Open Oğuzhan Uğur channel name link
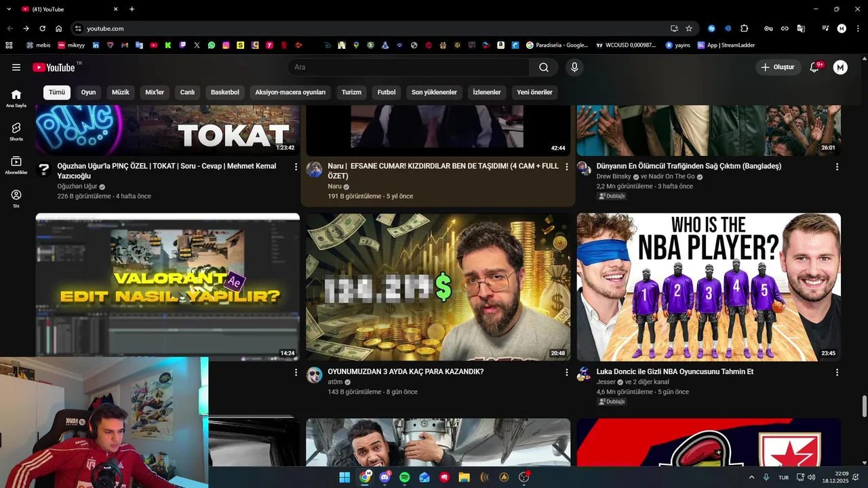 pyautogui.click(x=77, y=186)
